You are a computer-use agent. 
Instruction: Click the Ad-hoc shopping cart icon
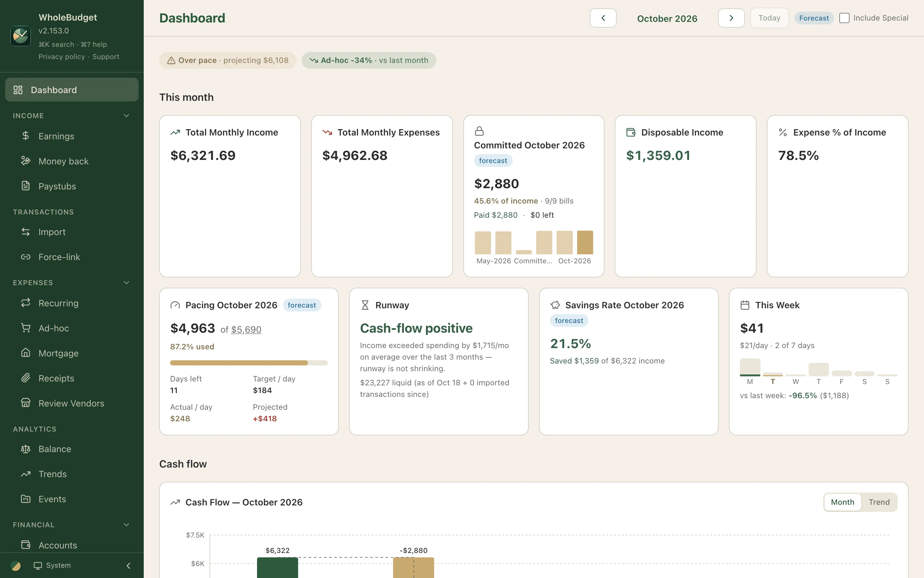26,328
